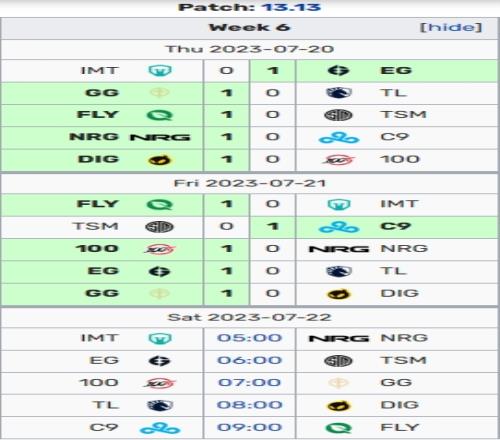Select the NRG logo in the Saturday 05:00 match
Image resolution: width=500 pixels, height=440 pixels.
(339, 339)
